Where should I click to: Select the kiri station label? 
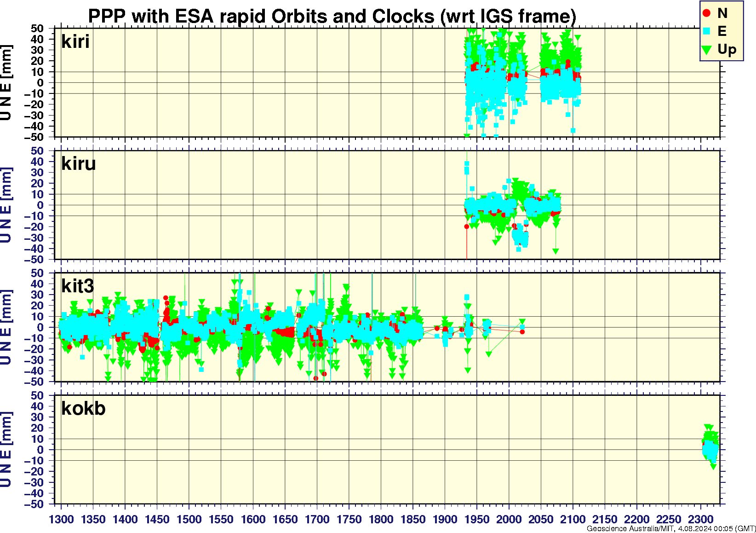coord(75,42)
